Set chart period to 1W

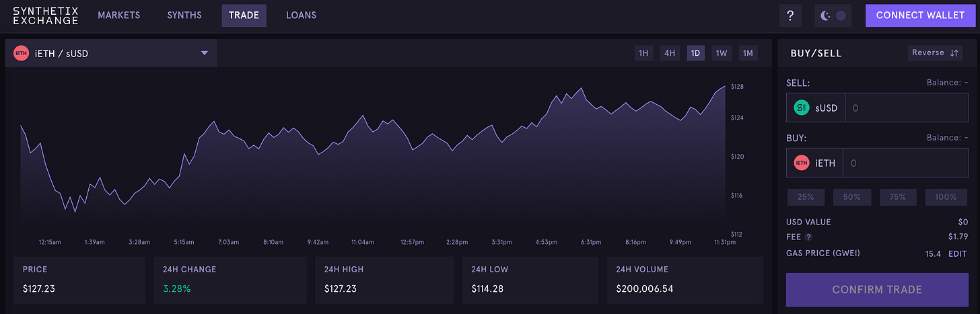pos(722,53)
